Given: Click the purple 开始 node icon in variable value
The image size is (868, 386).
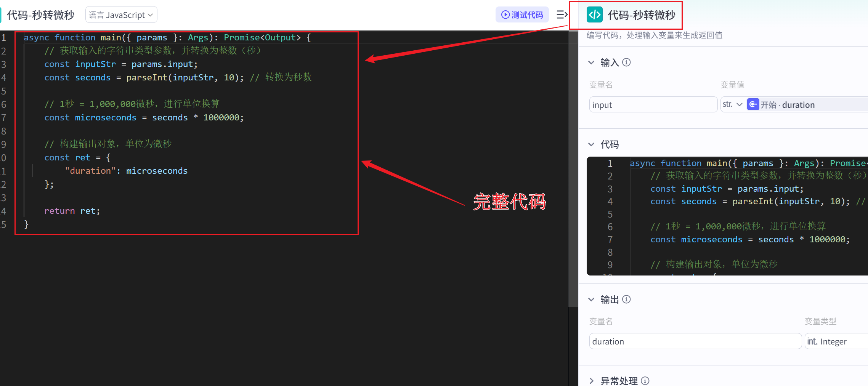Looking at the screenshot, I should coord(754,104).
